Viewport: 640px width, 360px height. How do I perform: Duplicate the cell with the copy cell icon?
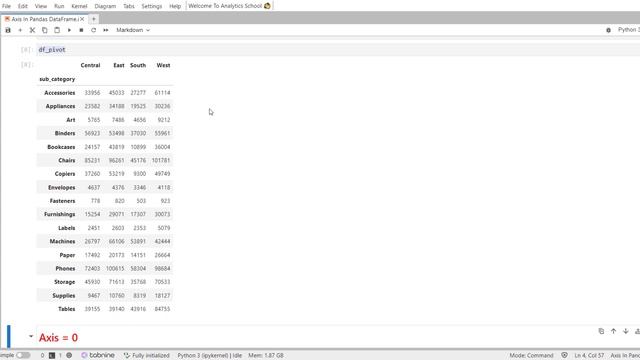pos(601,331)
